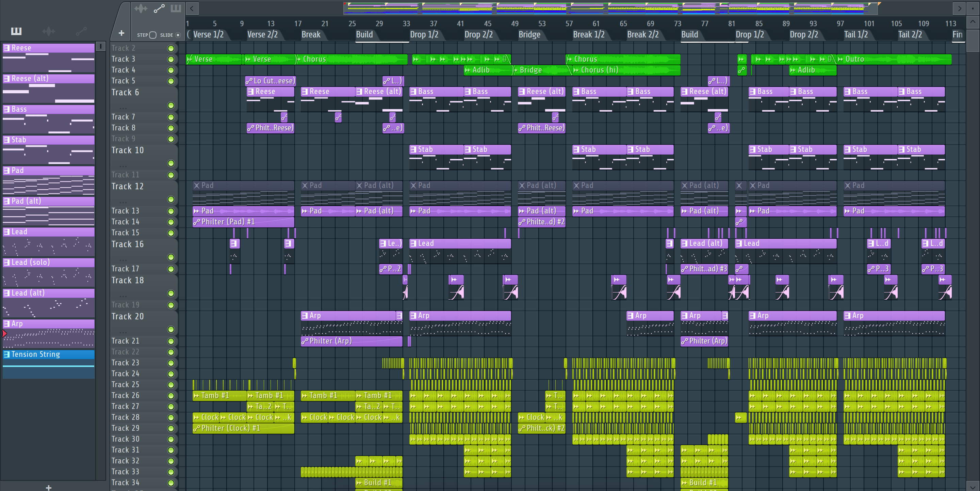The image size is (980, 491).
Task: Click the Arp pattern icon in the picker
Action: tap(6, 323)
